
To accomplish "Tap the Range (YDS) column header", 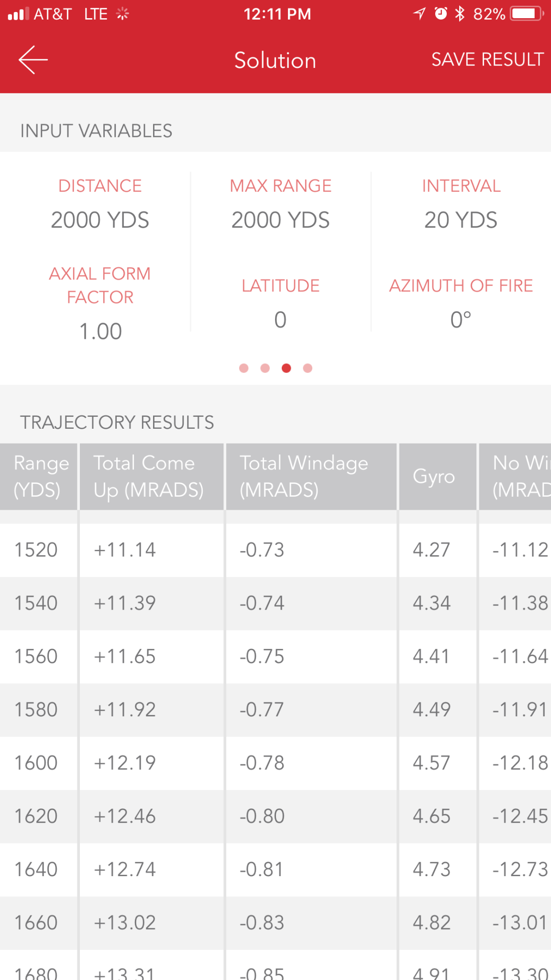I will pyautogui.click(x=39, y=477).
